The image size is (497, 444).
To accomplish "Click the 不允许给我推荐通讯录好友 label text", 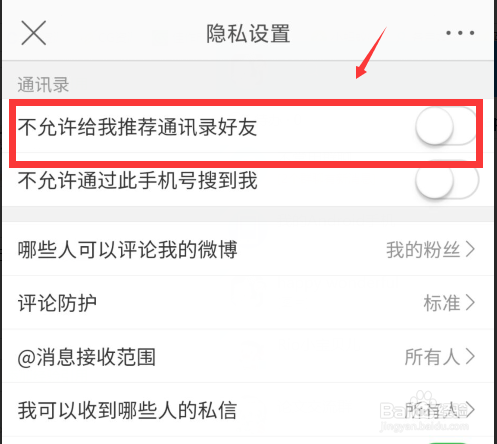I will [x=137, y=127].
